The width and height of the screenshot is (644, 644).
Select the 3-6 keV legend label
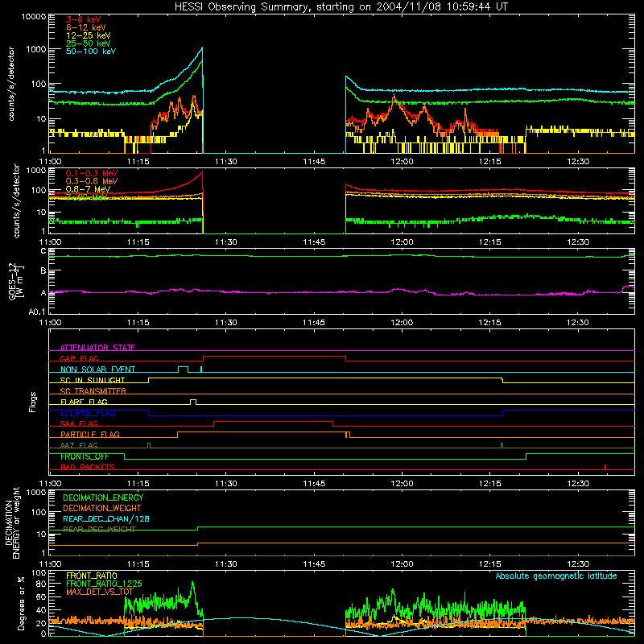(x=84, y=19)
